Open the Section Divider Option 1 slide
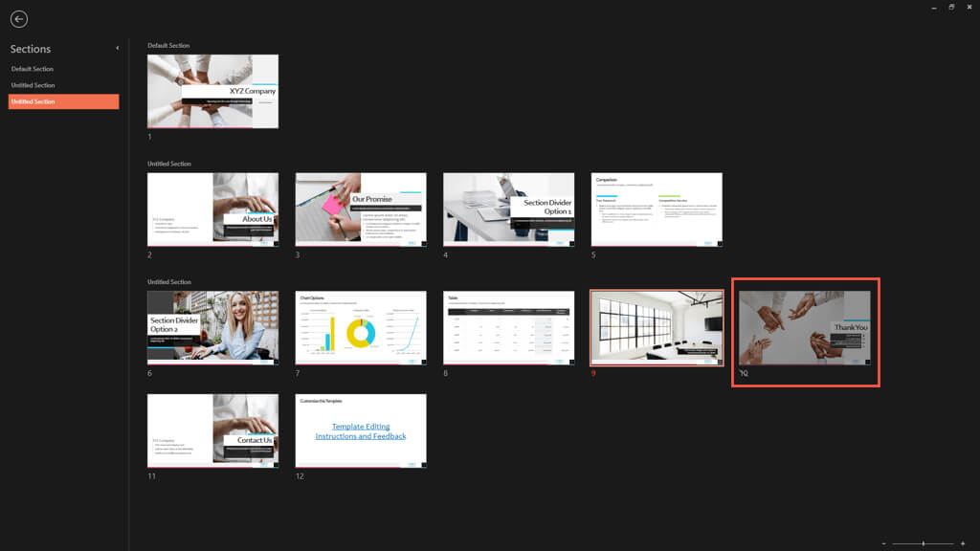 click(x=508, y=209)
